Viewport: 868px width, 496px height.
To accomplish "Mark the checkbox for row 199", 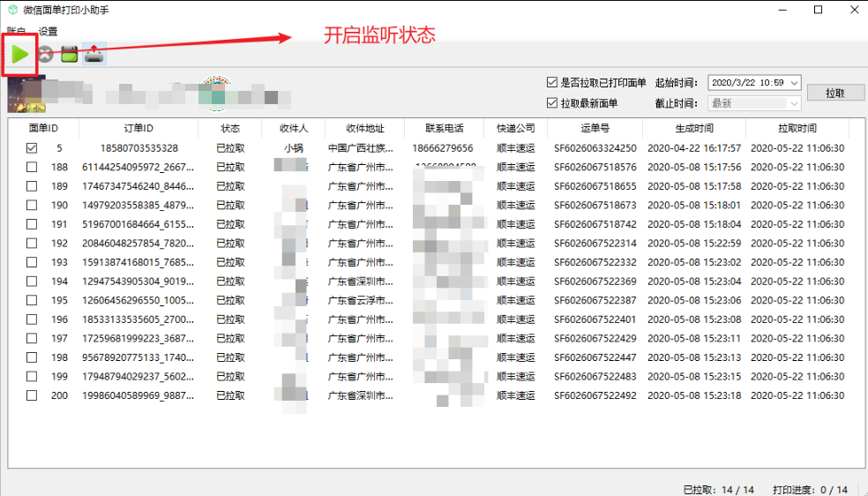I will [32, 377].
